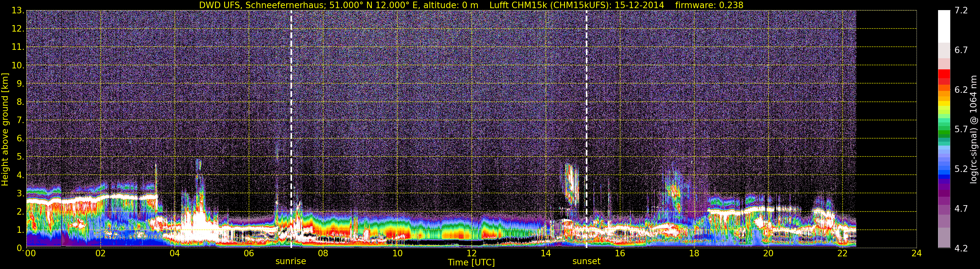Click the black no-data region after 22 UTC
The image size is (980, 269).
tap(886, 129)
